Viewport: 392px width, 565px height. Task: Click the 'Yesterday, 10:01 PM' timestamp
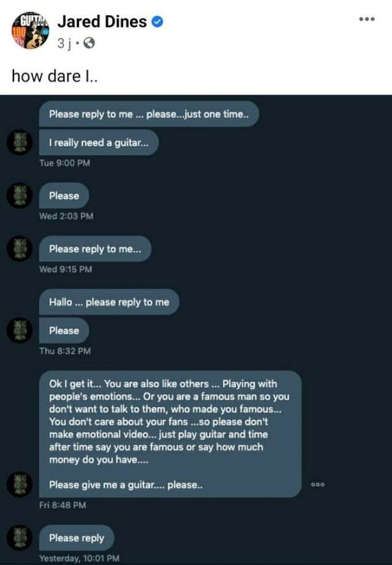pyautogui.click(x=79, y=558)
